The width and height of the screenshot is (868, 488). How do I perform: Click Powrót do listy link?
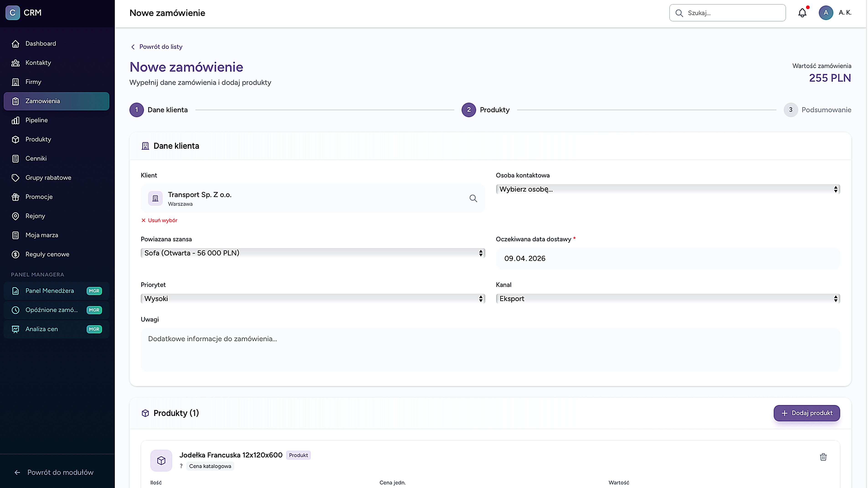(157, 47)
